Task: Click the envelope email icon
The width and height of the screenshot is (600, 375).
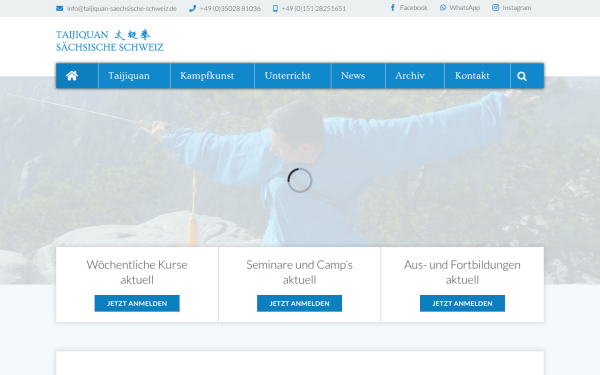Action: pos(59,8)
